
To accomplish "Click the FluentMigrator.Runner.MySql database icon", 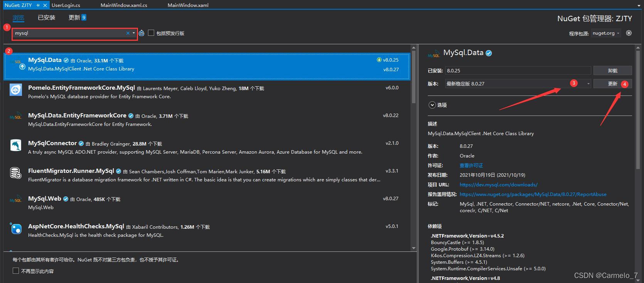I will tap(16, 173).
